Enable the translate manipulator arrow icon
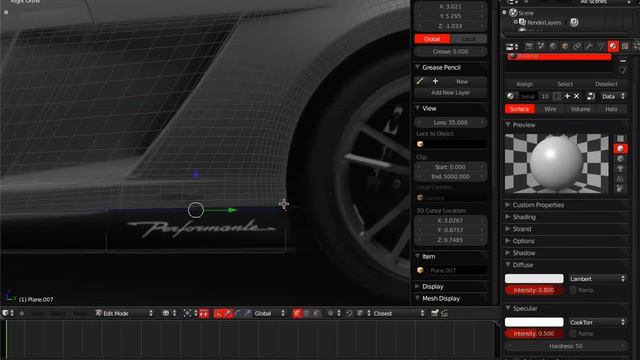Screen dimensions: 640x360 point(227,313)
